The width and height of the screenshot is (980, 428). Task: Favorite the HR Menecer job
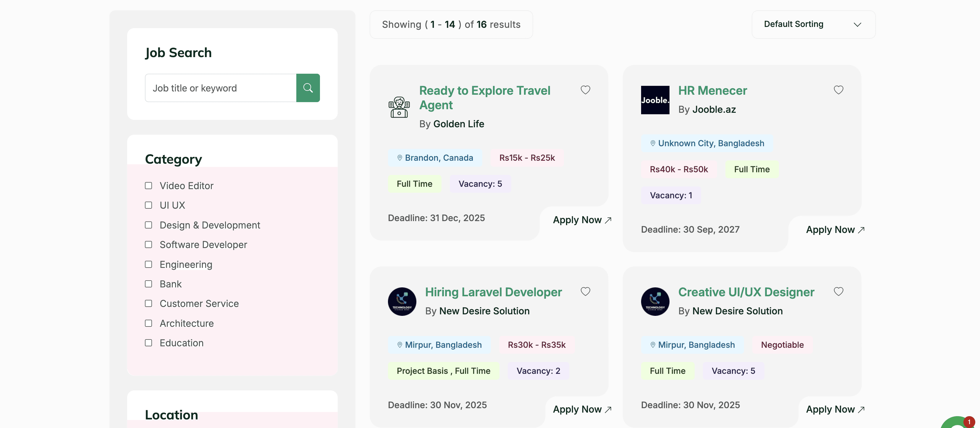click(838, 90)
